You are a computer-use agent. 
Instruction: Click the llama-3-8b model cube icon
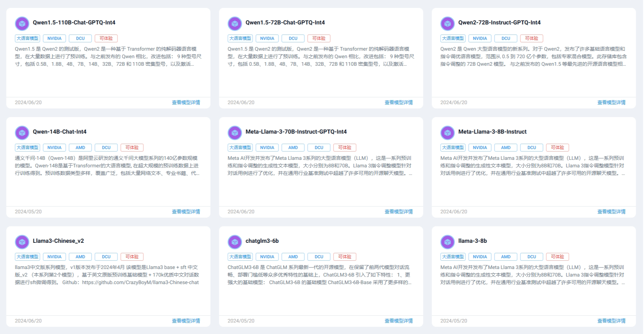(x=447, y=242)
